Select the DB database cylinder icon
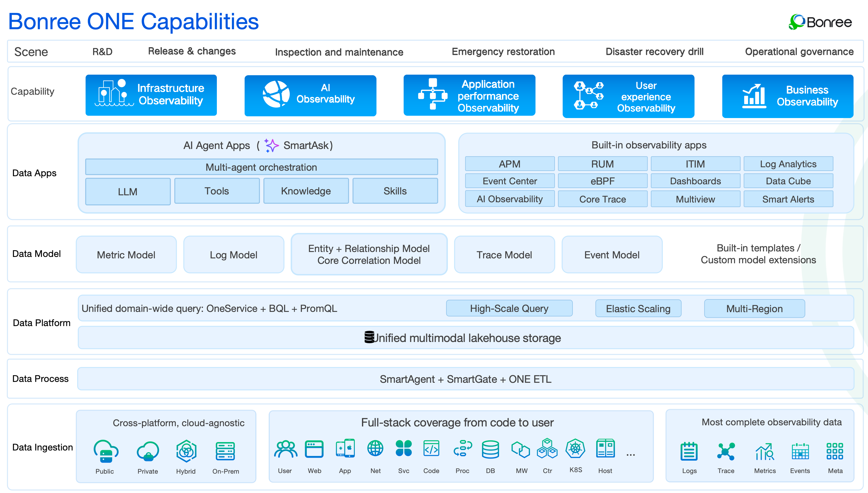The image size is (868, 493). point(490,449)
